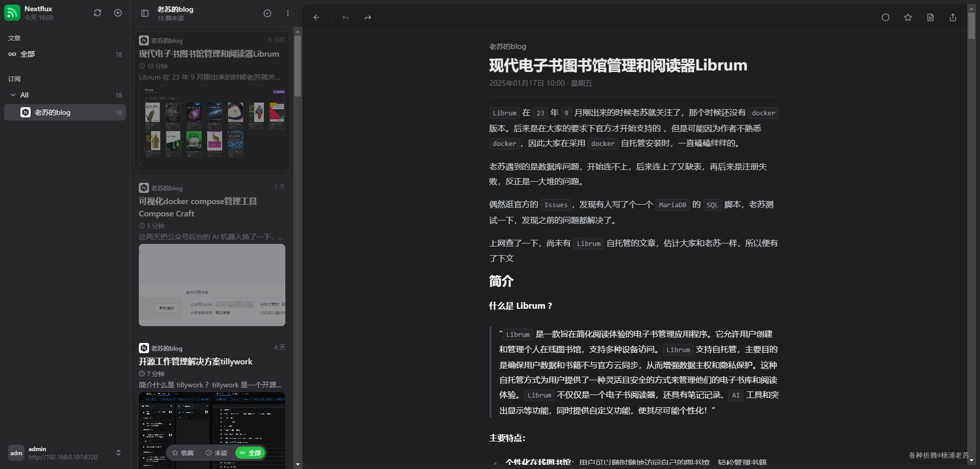Click the MariaDB code tag
980x469 pixels.
[673, 205]
